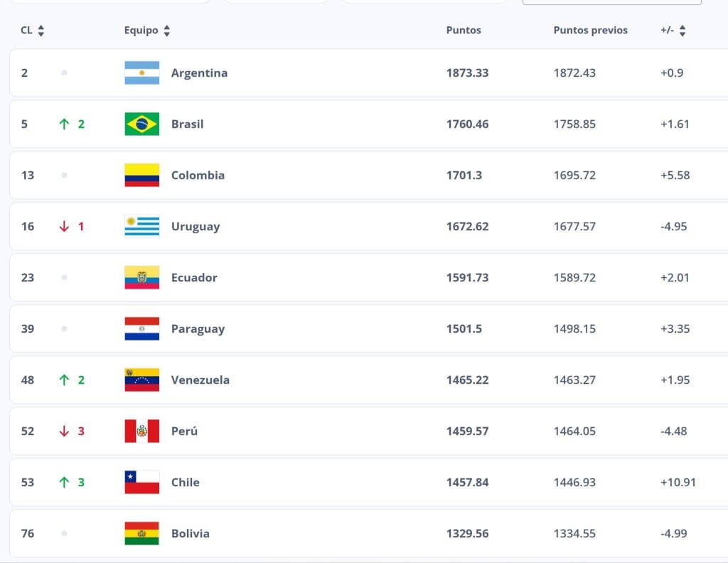Click the Ecuador flag icon
This screenshot has height=563, width=728.
141,277
